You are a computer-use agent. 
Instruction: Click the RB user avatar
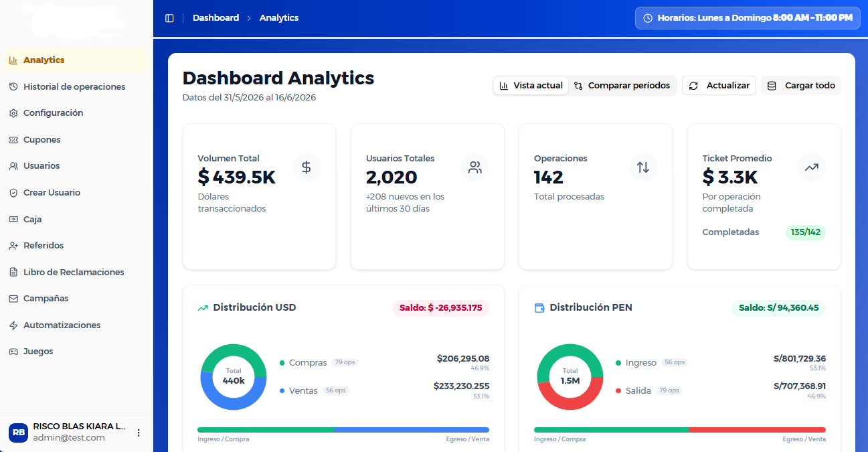(x=18, y=433)
